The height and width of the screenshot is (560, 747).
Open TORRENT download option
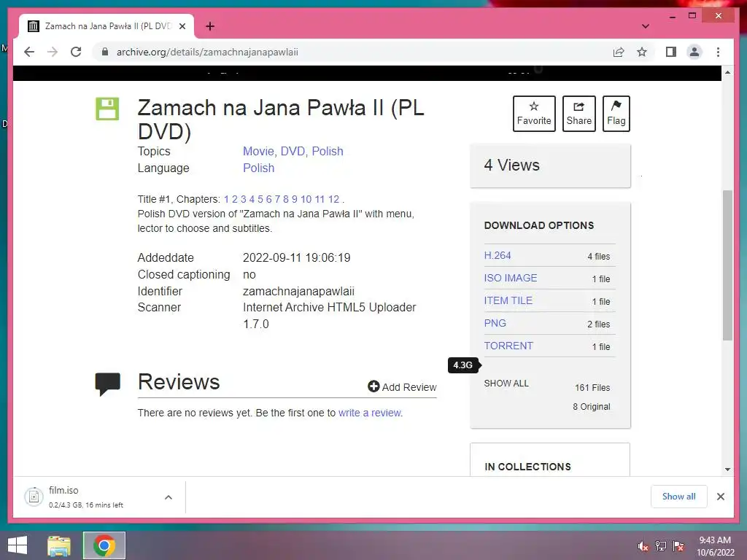pyautogui.click(x=508, y=346)
